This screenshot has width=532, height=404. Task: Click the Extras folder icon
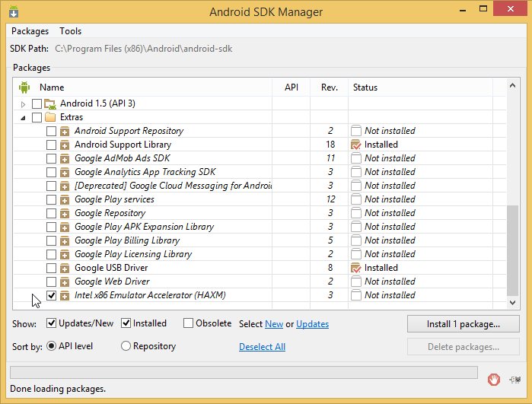tap(50, 117)
